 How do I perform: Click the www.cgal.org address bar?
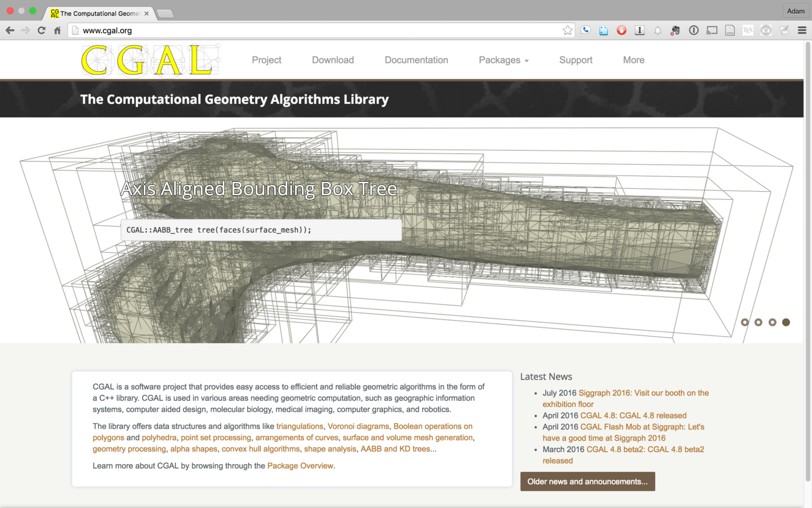tap(321, 30)
